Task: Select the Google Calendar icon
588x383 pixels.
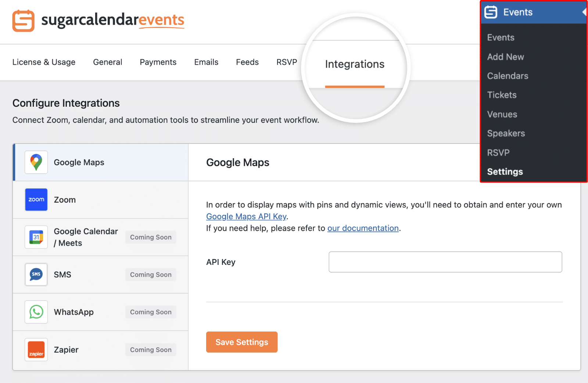Action: tap(36, 237)
